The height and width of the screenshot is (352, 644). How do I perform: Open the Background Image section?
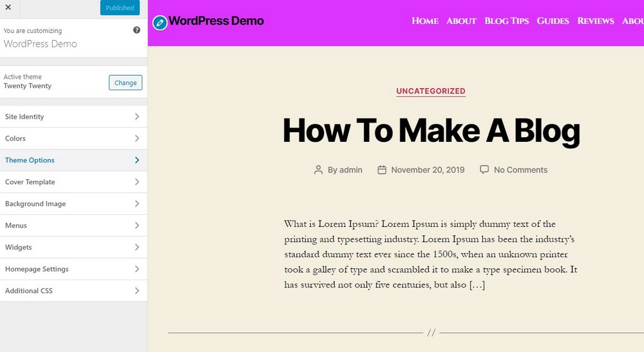pos(73,204)
